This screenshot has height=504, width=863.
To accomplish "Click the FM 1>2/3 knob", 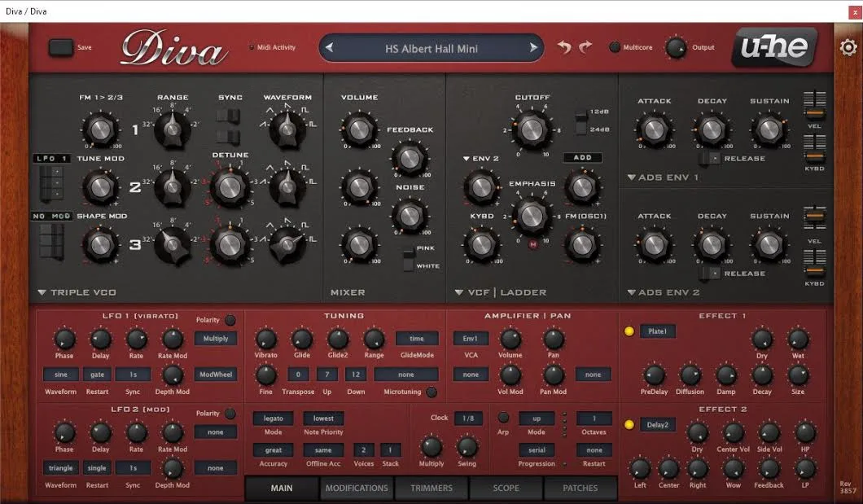I will pyautogui.click(x=100, y=129).
